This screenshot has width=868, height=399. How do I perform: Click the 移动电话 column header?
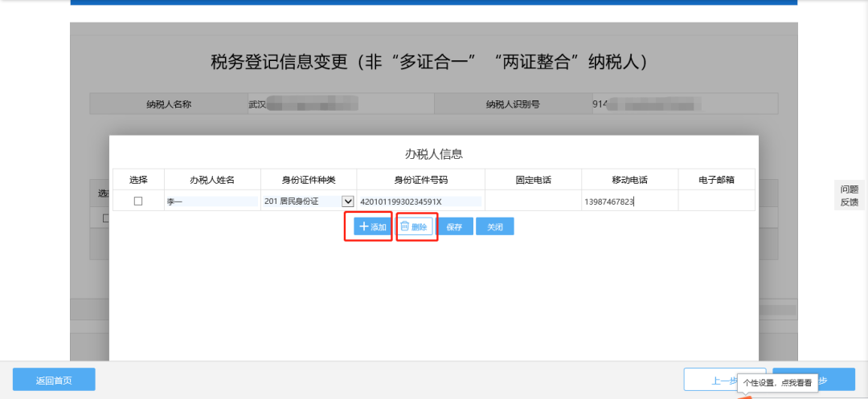tap(630, 180)
